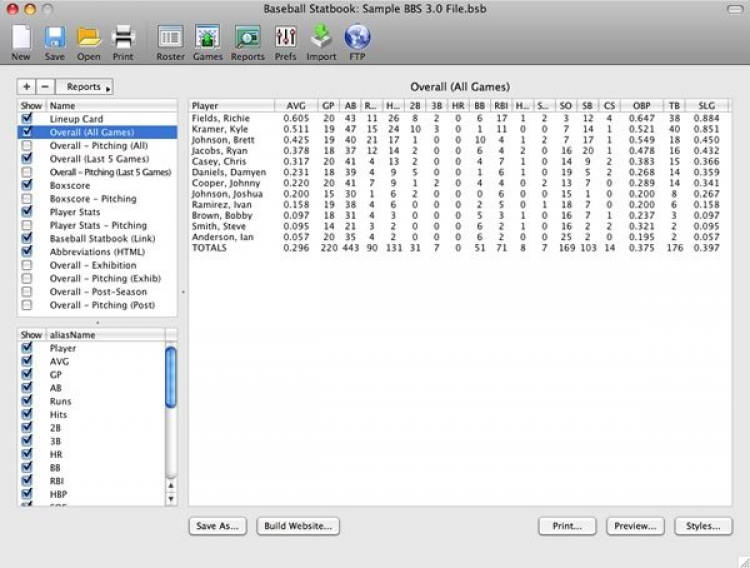The height and width of the screenshot is (568, 750).
Task: Open a file with the folder icon
Action: [89, 37]
